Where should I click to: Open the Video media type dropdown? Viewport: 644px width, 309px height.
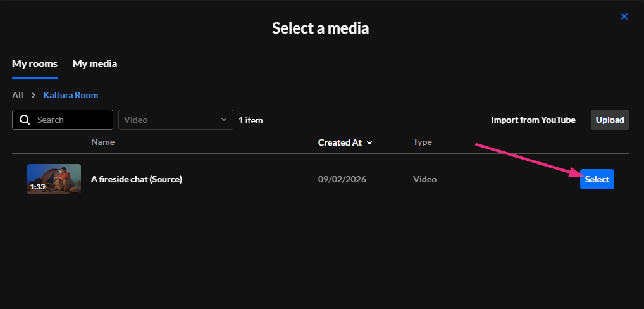(x=171, y=120)
